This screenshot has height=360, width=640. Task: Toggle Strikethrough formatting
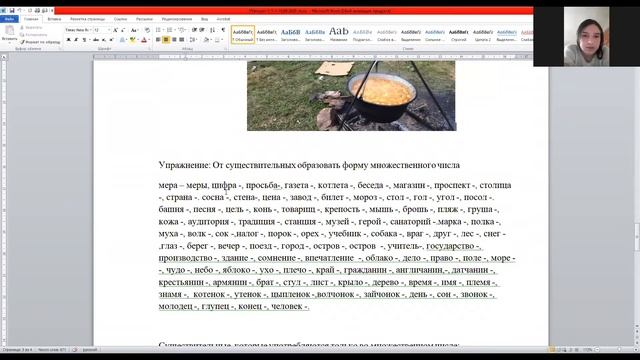click(x=96, y=40)
